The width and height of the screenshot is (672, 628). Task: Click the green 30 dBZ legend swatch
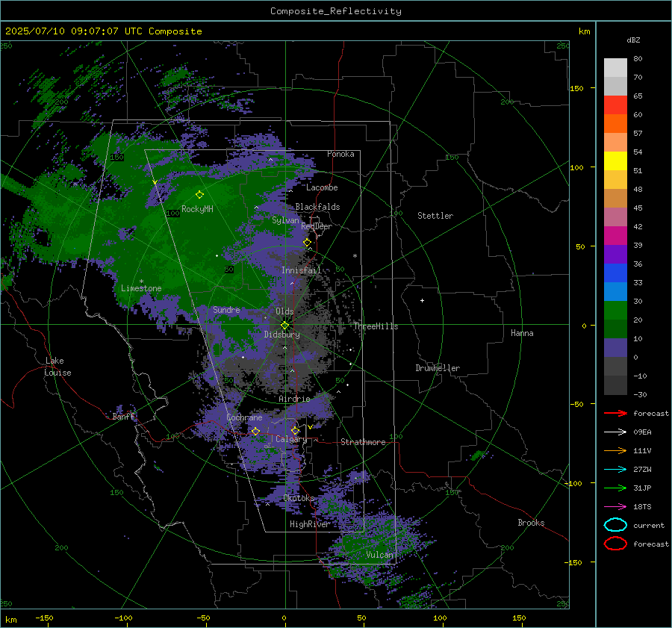(615, 310)
